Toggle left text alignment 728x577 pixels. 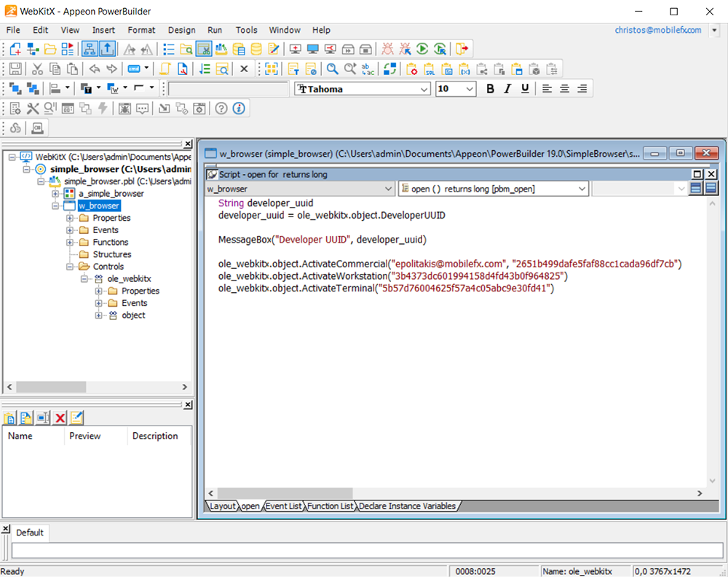pos(547,88)
